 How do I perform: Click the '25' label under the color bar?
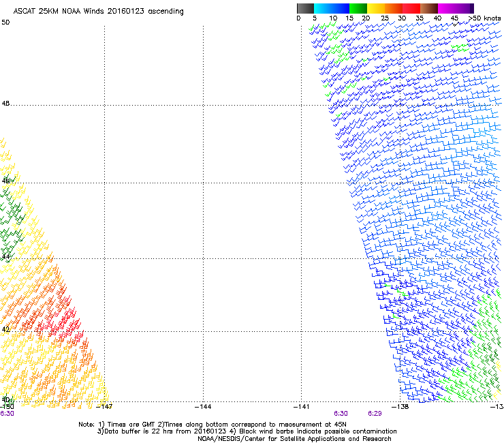click(385, 18)
